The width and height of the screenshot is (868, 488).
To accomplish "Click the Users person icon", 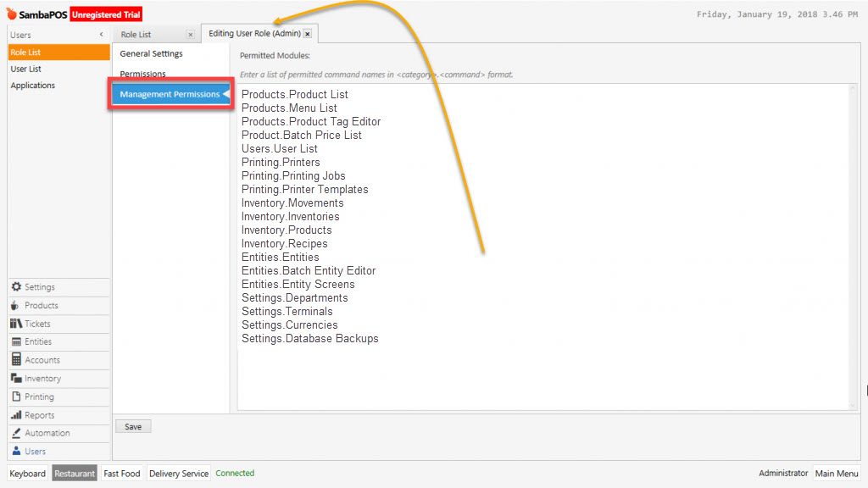I will click(16, 451).
